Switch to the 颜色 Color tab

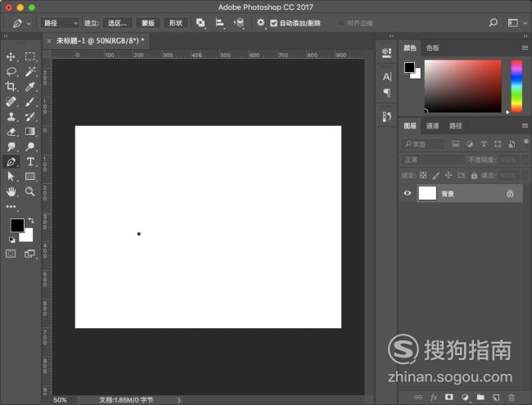pyautogui.click(x=410, y=47)
